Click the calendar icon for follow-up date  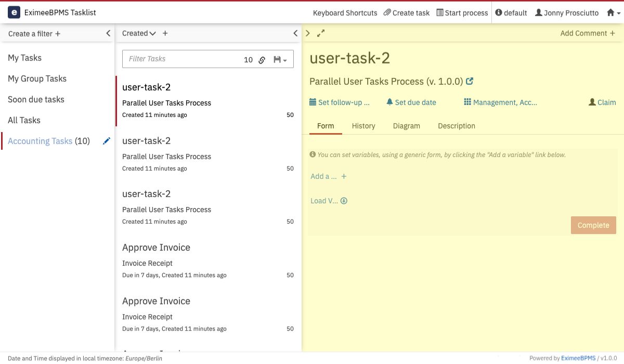313,102
